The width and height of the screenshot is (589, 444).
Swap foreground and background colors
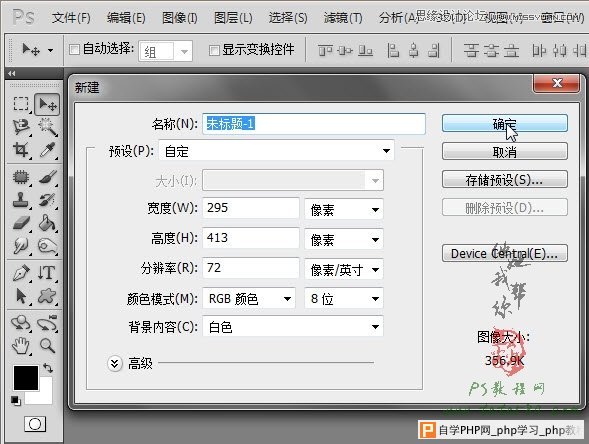coord(48,368)
